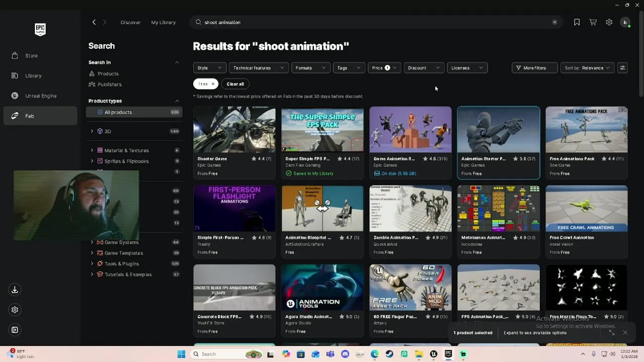644x362 pixels.
Task: Expand the Game Templates category
Action: [x=92, y=253]
